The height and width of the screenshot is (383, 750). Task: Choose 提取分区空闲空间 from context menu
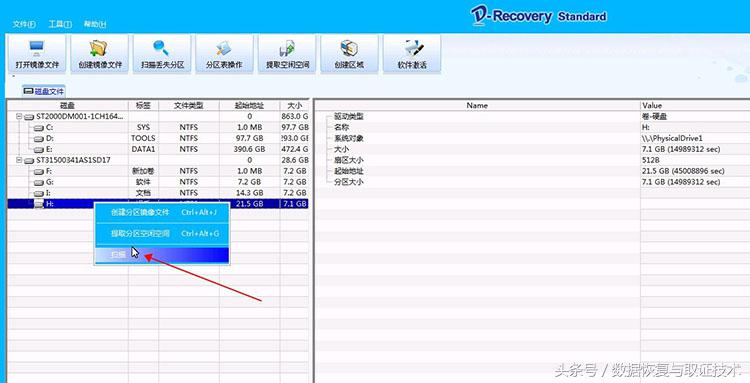163,234
